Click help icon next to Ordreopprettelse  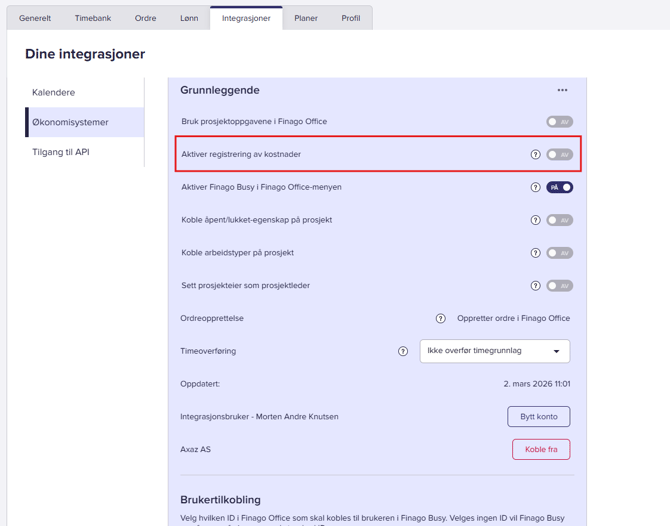[x=440, y=319]
